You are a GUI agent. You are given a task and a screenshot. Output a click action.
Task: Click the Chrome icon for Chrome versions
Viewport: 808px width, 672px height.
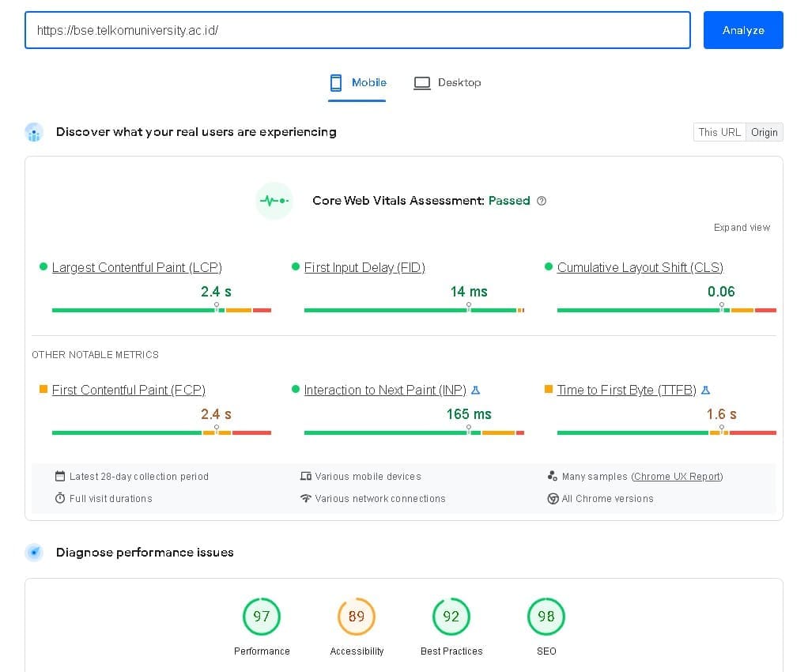point(553,498)
